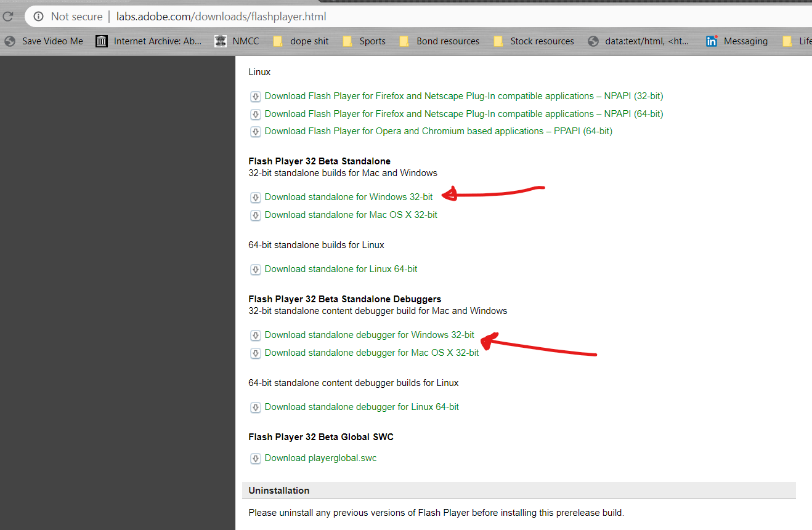Click download icon beside debugger Mac OS X 32-bit
This screenshot has height=530, width=812.
(255, 353)
